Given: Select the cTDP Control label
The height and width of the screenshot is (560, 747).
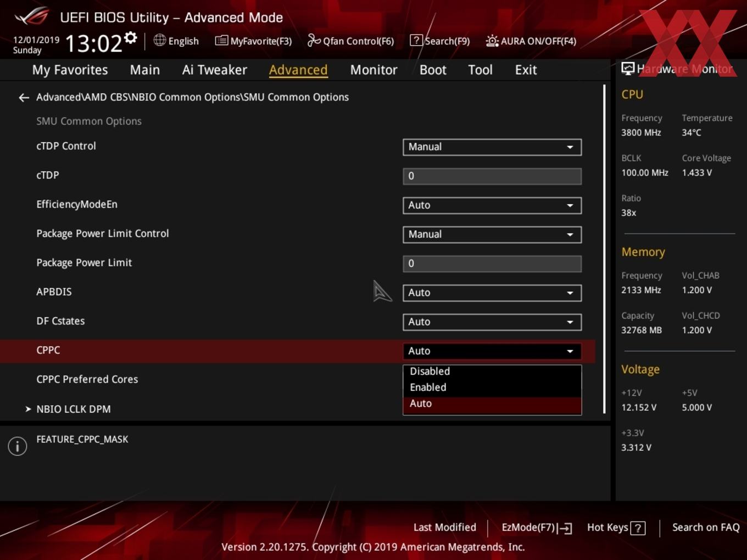Looking at the screenshot, I should pyautogui.click(x=66, y=146).
